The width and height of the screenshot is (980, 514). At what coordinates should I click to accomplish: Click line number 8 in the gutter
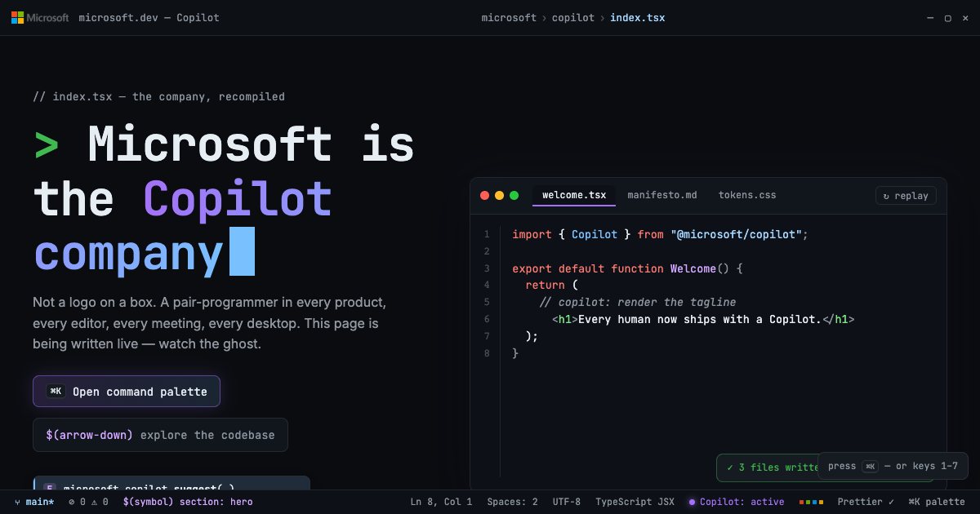(487, 353)
